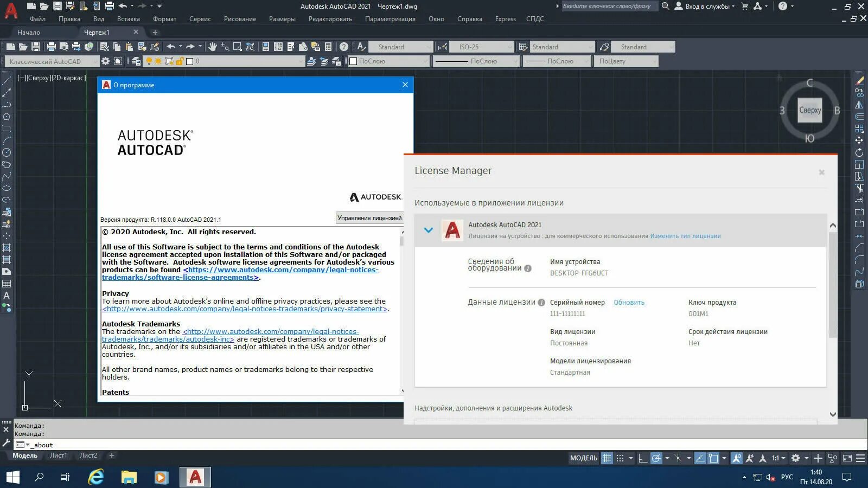Toggle the drawing grid display in the status bar

point(607,458)
